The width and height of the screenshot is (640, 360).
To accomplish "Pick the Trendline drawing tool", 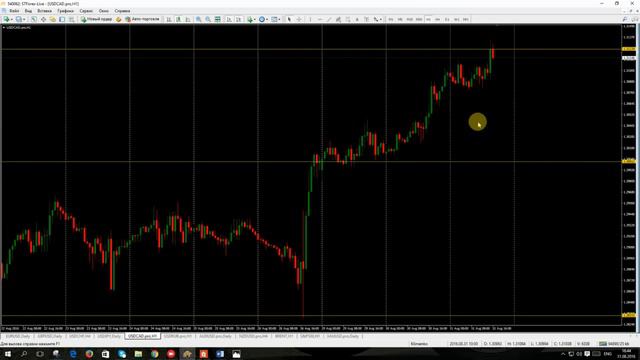I will click(329, 19).
